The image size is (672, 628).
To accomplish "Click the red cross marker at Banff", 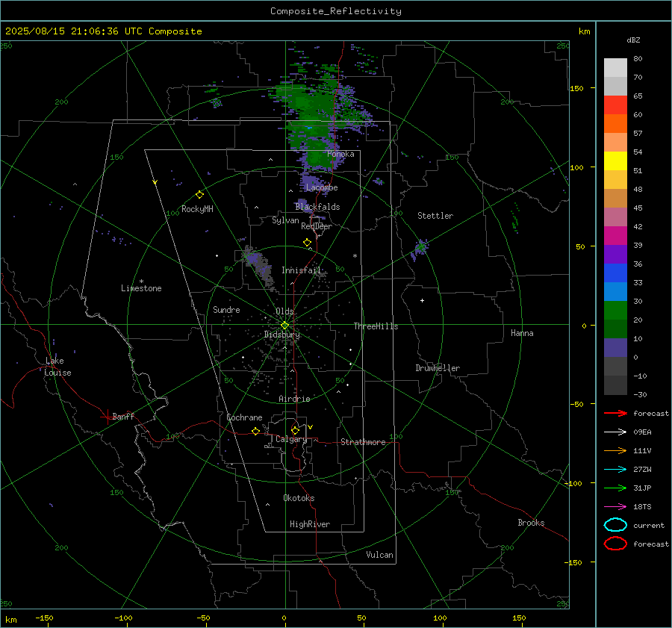I will click(107, 417).
